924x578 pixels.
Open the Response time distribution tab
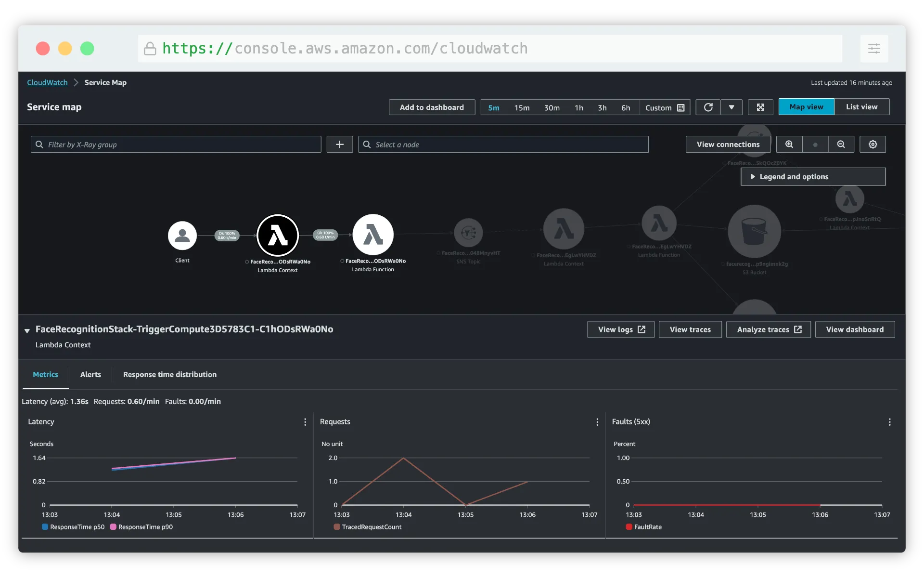170,375
